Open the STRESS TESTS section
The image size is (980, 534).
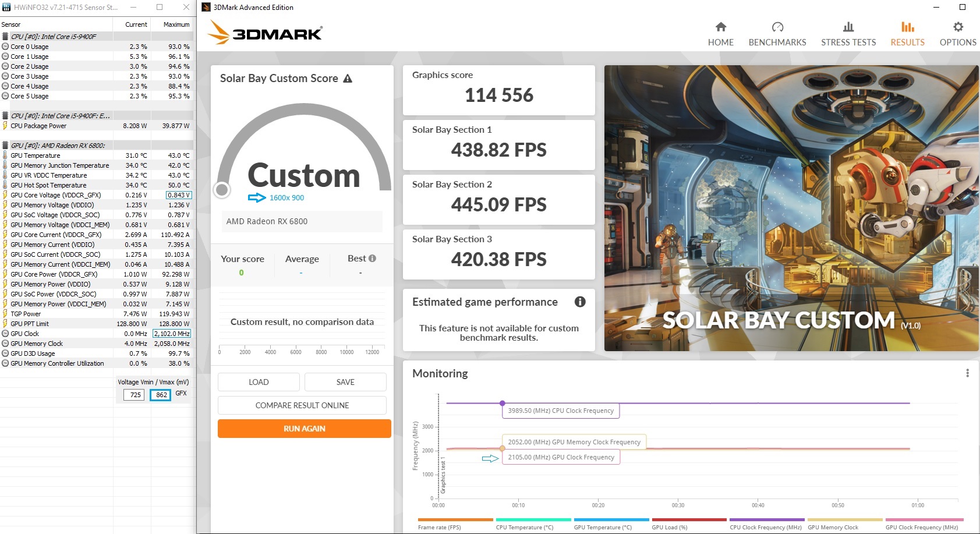point(848,34)
